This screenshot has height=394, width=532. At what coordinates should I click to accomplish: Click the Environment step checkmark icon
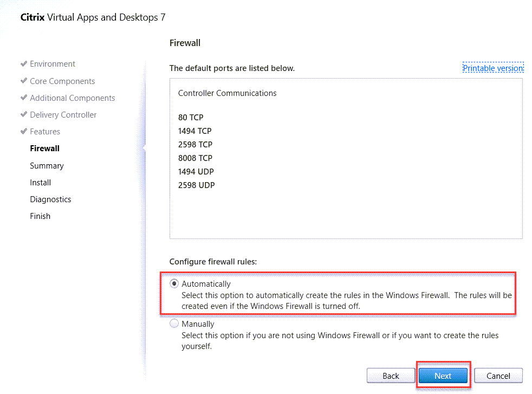tap(24, 64)
